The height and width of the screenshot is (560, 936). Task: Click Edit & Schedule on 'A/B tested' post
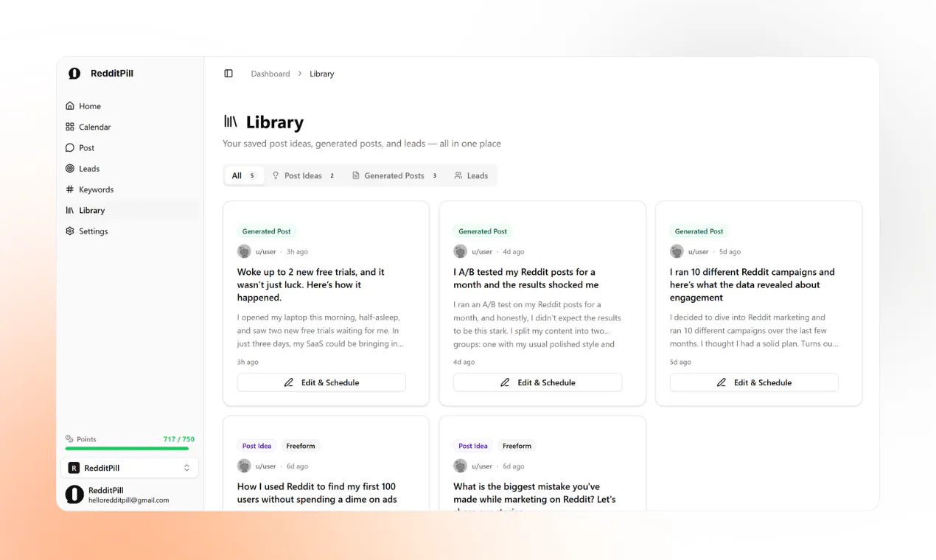pyautogui.click(x=537, y=382)
